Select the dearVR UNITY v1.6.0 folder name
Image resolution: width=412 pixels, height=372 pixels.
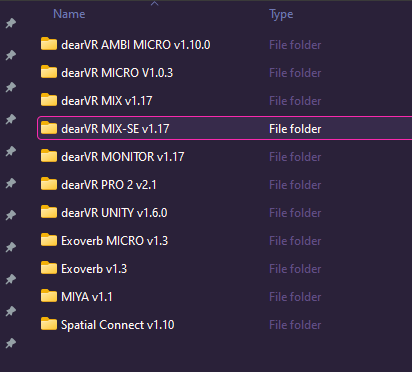pos(114,213)
